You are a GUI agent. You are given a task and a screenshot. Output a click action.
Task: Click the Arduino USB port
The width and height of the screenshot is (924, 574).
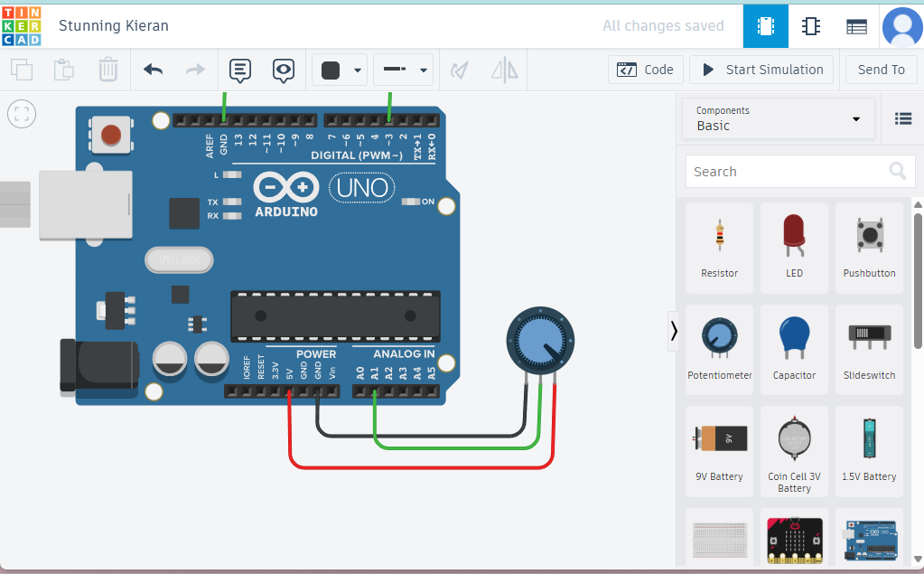pyautogui.click(x=86, y=204)
